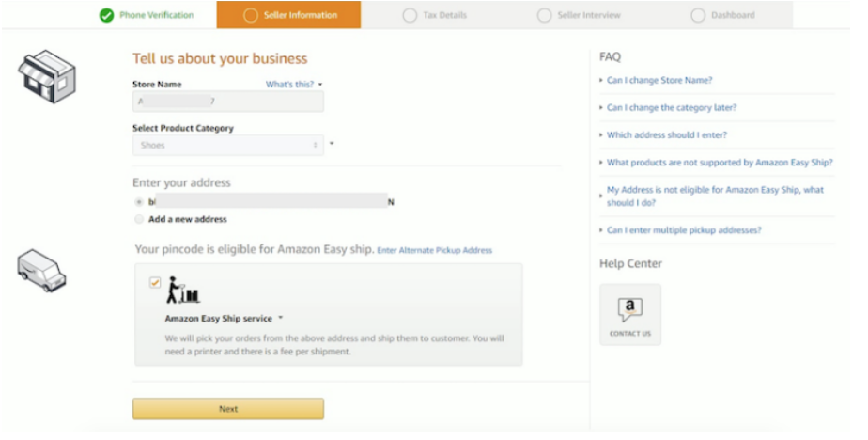Choose the Add a new address option
Viewport: 868px width, 440px height.
click(x=139, y=219)
